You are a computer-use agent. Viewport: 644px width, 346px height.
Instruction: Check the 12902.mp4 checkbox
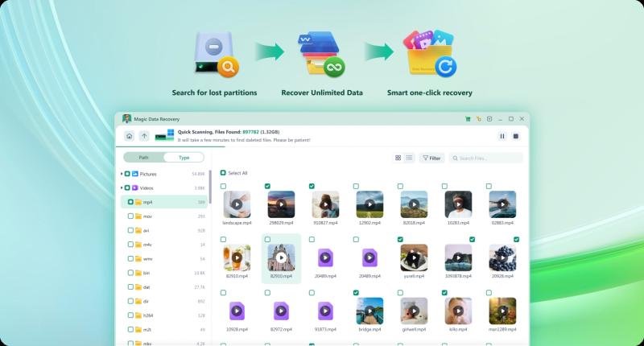[x=356, y=187]
